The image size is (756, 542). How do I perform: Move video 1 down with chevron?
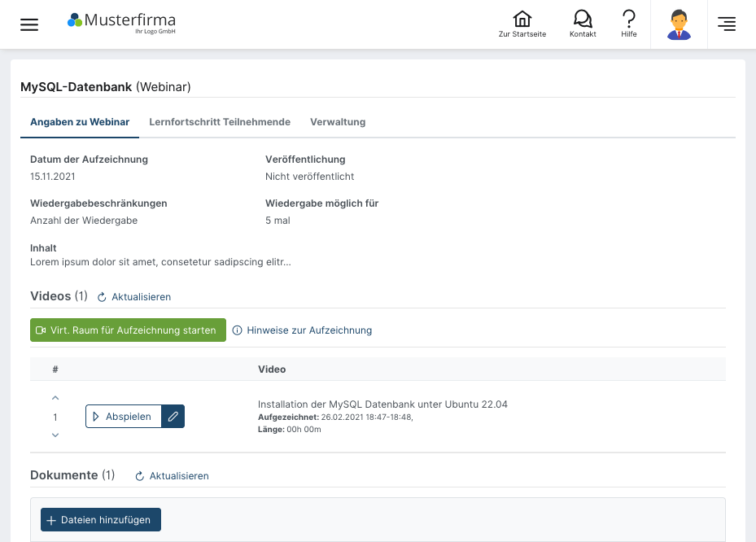(55, 435)
